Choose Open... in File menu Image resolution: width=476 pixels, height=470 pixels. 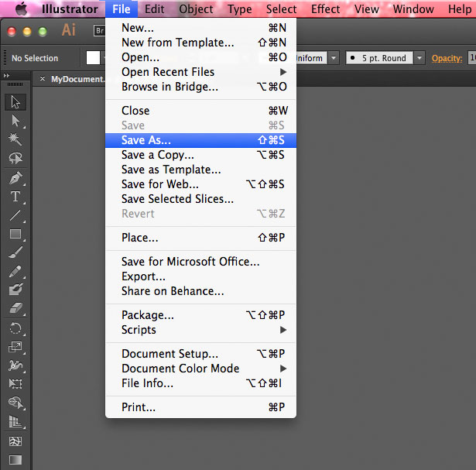[200, 57]
